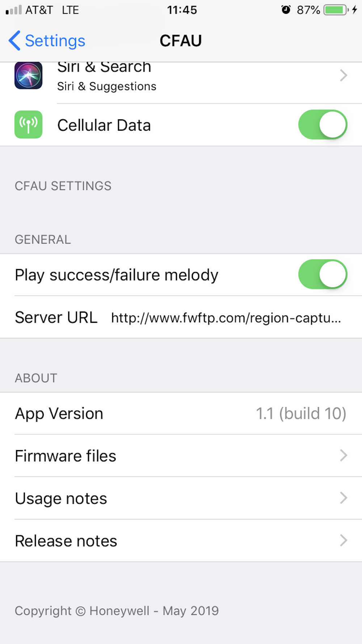Disable the Play success/failure melody switch
Screen dimensions: 362x644
[x=323, y=274]
